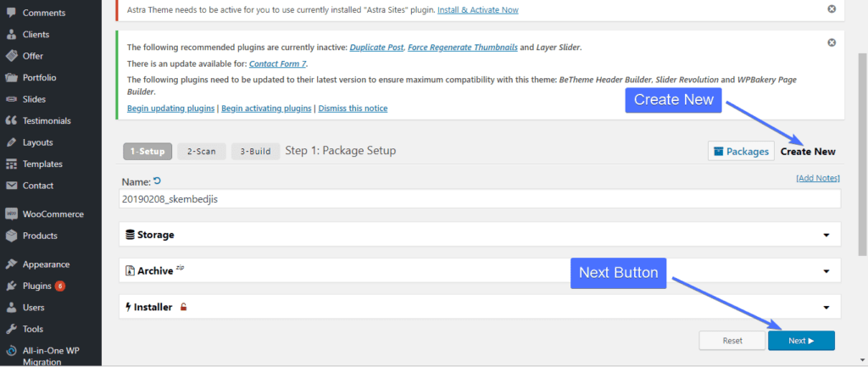The width and height of the screenshot is (868, 367).
Task: Expand the Storage section
Action: (826, 235)
